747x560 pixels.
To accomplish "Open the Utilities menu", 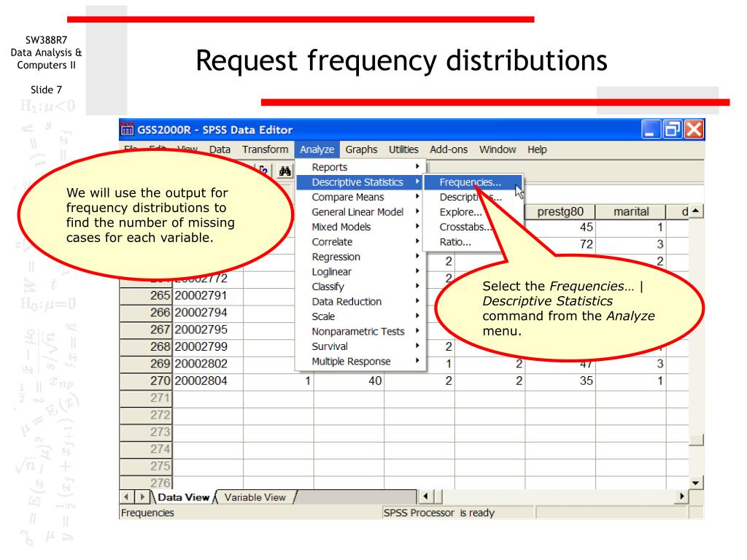I will [403, 149].
